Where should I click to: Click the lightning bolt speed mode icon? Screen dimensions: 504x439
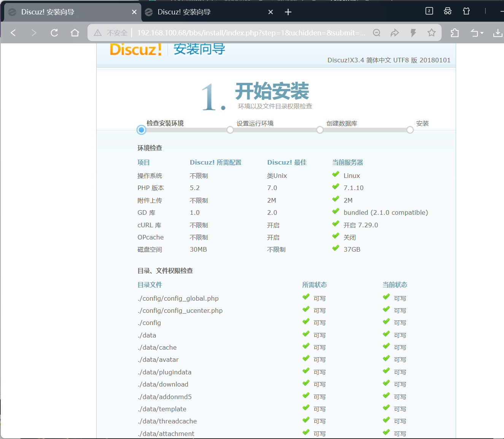tap(413, 33)
